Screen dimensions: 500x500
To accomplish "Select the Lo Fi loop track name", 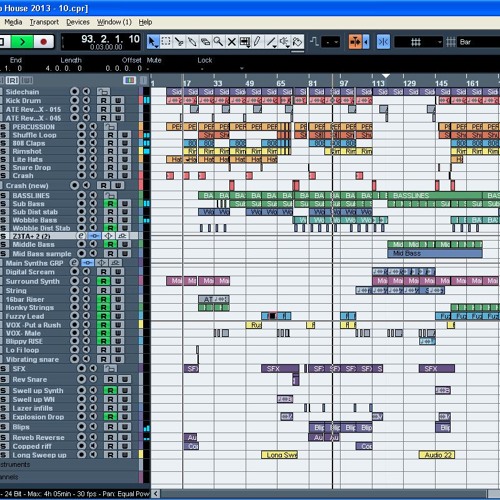I will [x=22, y=350].
